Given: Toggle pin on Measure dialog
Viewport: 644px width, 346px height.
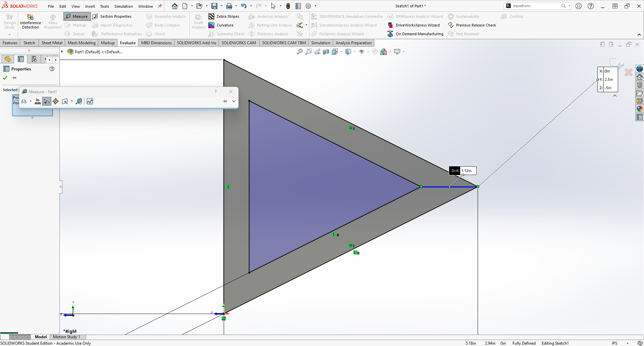Looking at the screenshot, I should click(x=225, y=101).
